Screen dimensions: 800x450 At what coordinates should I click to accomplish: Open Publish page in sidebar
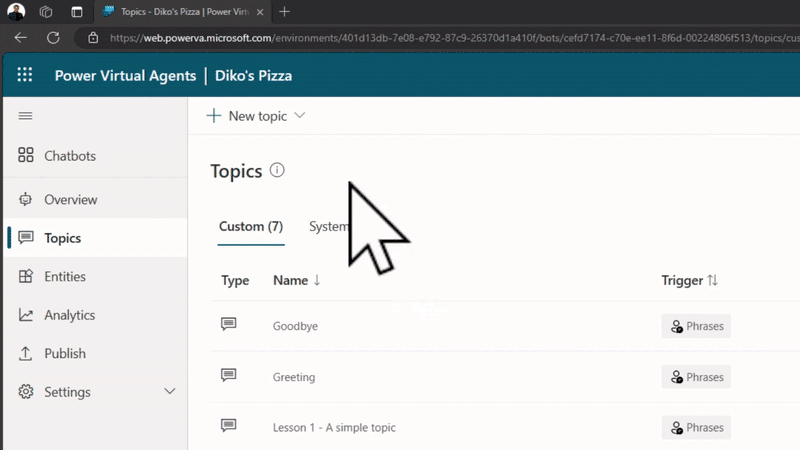(x=95, y=353)
